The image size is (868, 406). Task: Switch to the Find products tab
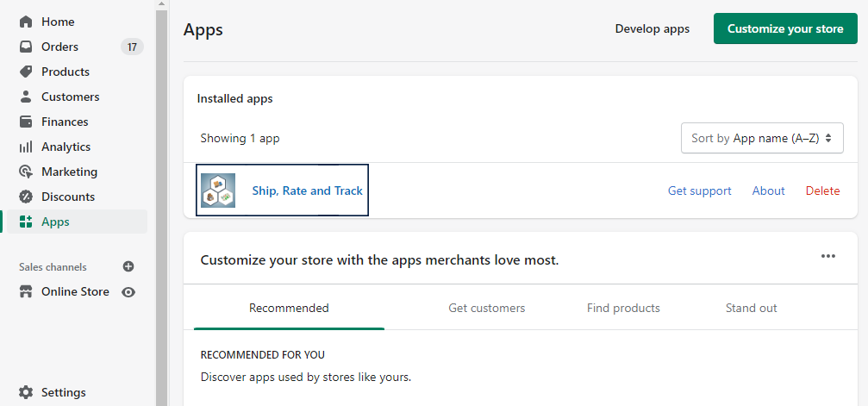(623, 308)
